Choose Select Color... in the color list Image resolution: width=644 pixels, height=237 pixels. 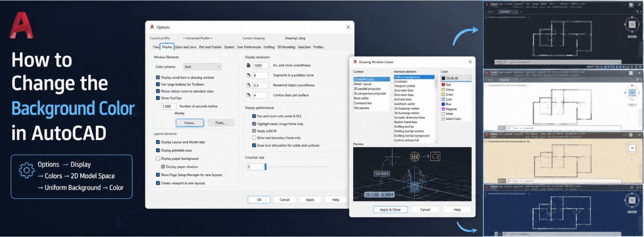click(452, 119)
